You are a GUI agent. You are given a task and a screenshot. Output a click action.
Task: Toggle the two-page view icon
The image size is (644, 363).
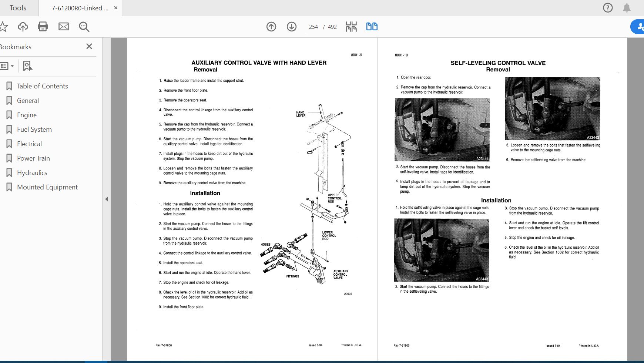[372, 27]
